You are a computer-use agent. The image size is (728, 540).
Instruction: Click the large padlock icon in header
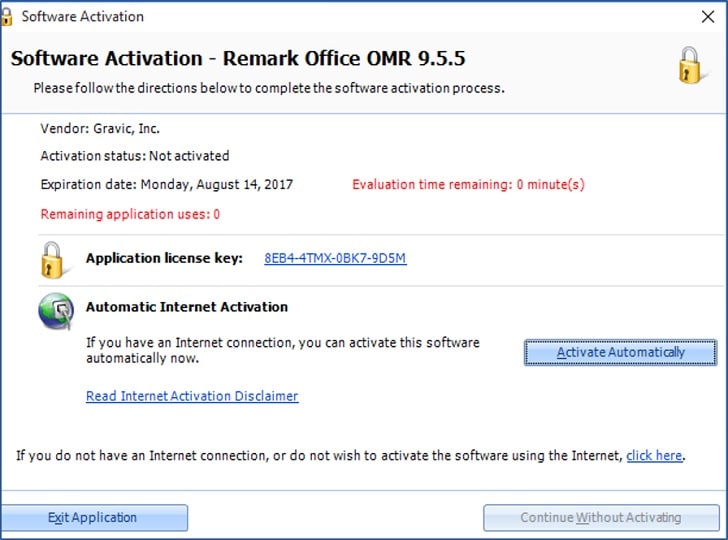[x=690, y=65]
